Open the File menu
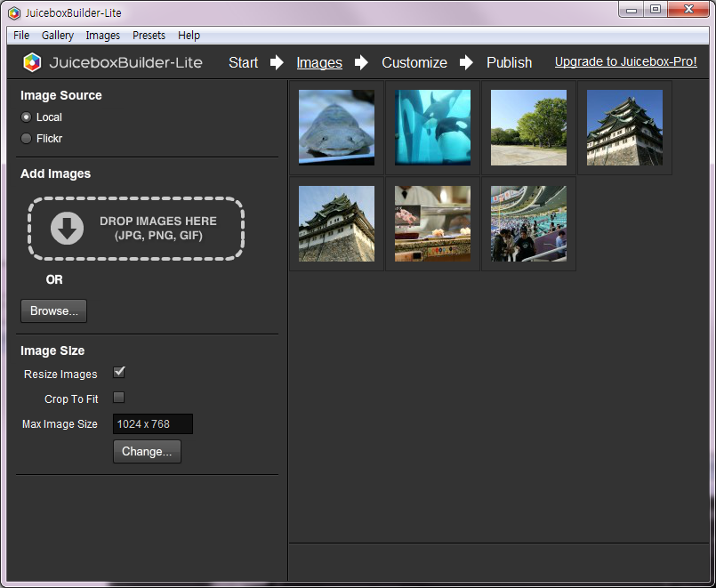This screenshot has width=716, height=588. tap(21, 36)
